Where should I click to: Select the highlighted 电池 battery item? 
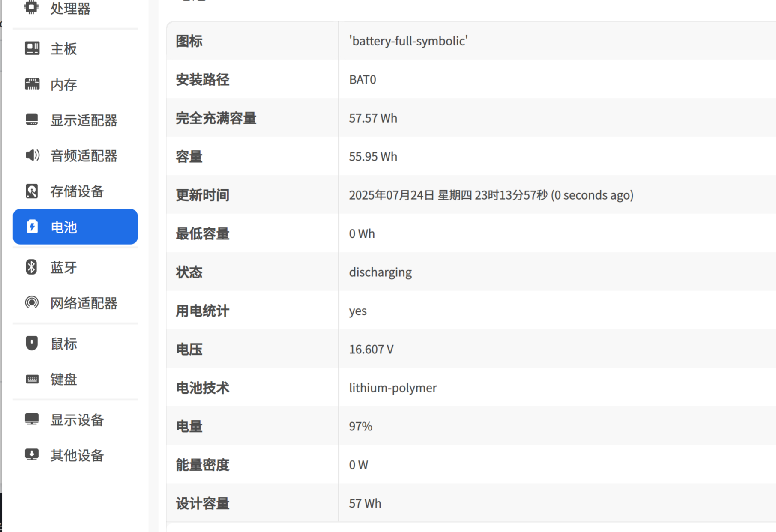click(x=75, y=227)
